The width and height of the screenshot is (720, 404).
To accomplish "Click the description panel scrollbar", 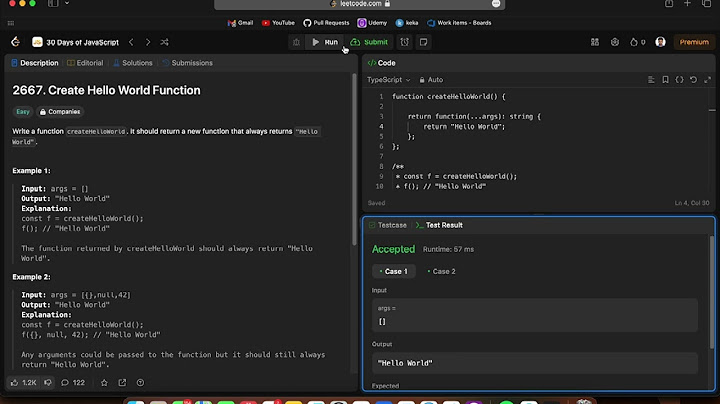I will (354, 159).
